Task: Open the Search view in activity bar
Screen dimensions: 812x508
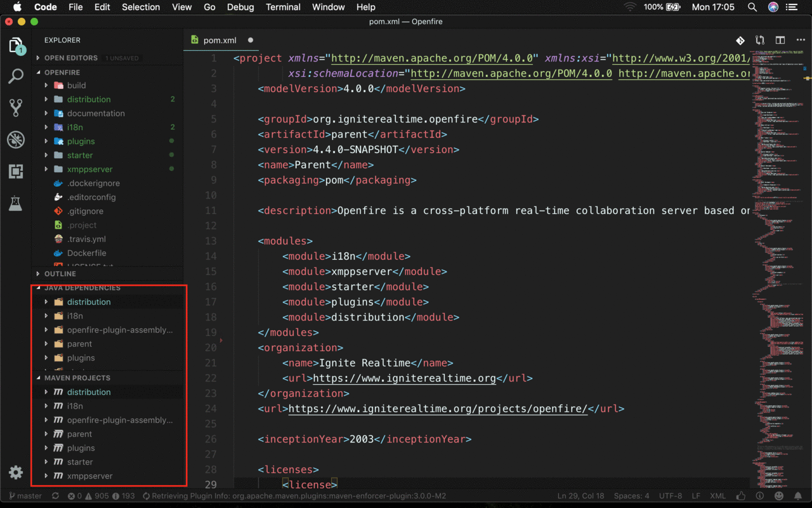Action: tap(16, 76)
